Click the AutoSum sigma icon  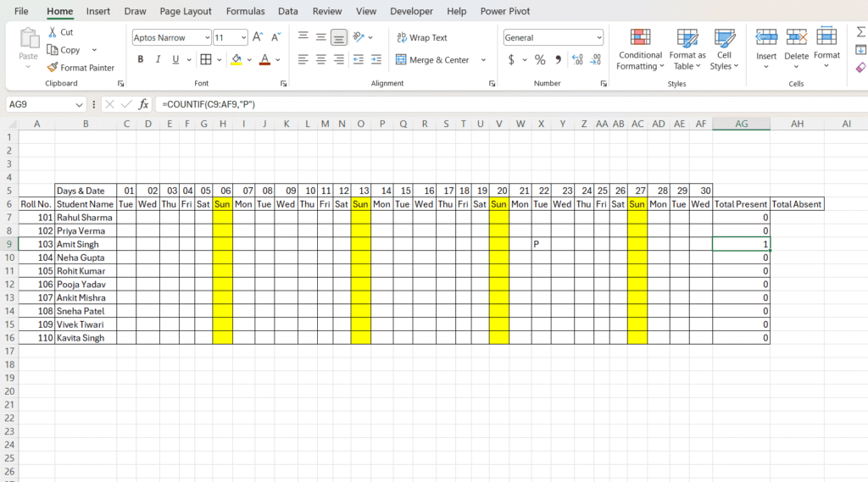point(861,32)
